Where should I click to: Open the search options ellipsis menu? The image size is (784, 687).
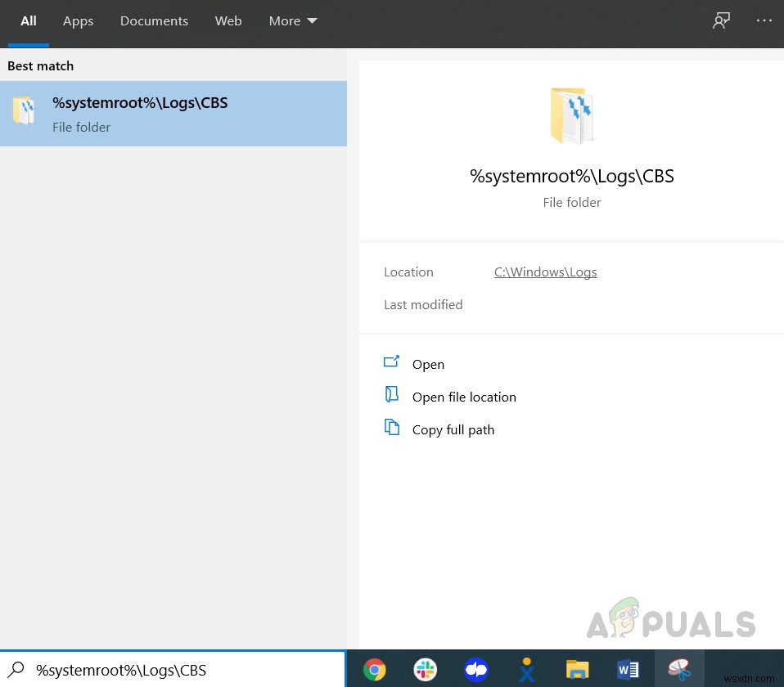pyautogui.click(x=764, y=20)
